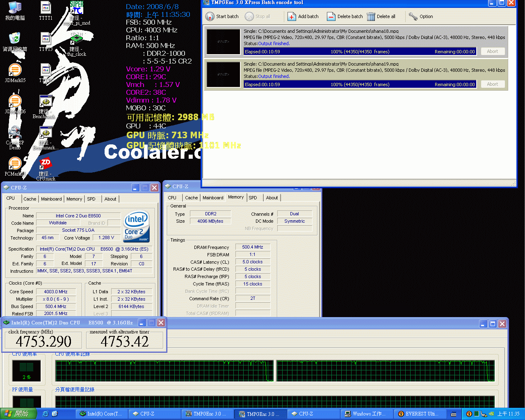525x420 pixels.
Task: Click the alternative timer value 4753.42
Action: coord(125,341)
